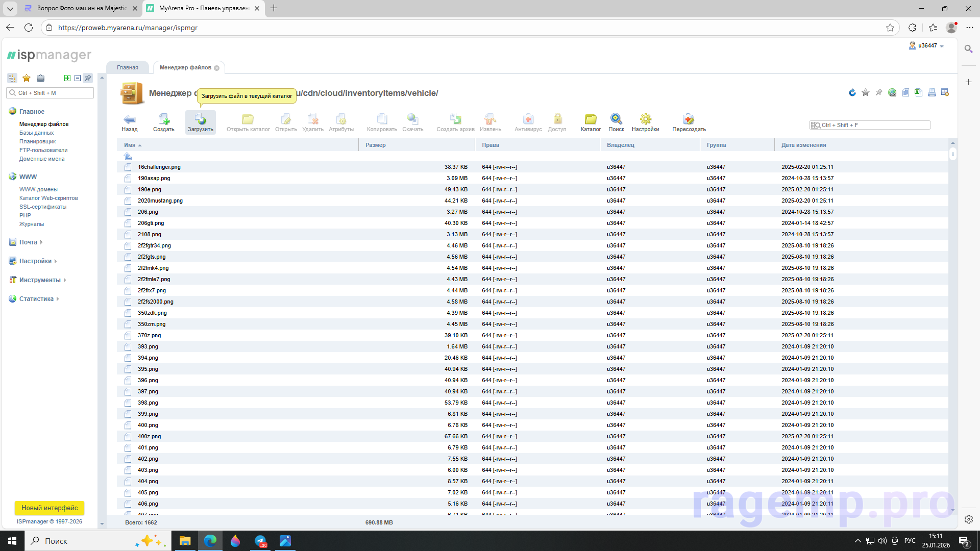
Task: Expand the Почта sidebar section
Action: coord(28,242)
